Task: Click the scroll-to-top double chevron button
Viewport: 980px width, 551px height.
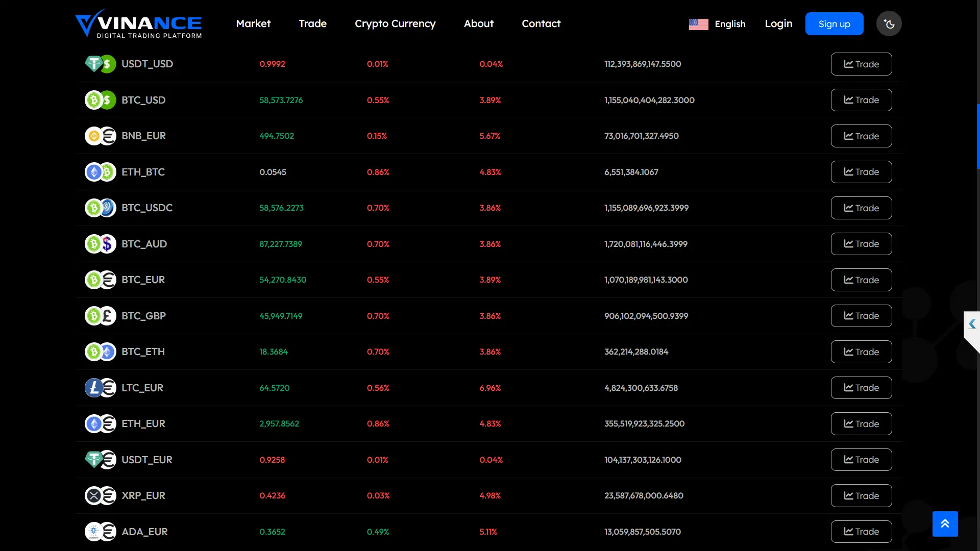Action: [945, 523]
